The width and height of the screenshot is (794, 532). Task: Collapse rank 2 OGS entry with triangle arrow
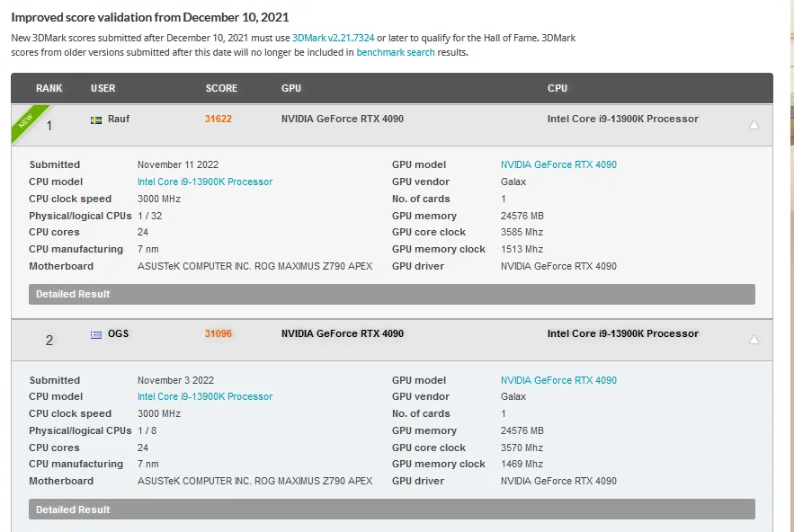754,340
